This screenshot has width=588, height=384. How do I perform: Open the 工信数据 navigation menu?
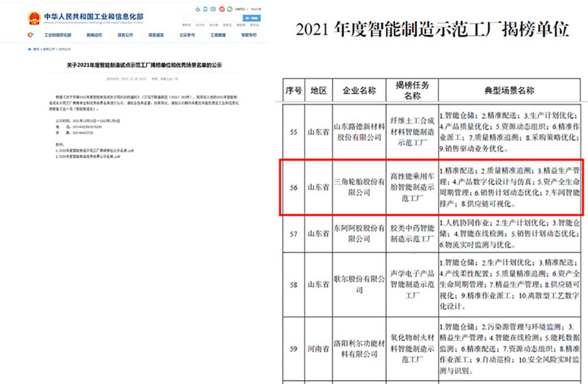218,35
